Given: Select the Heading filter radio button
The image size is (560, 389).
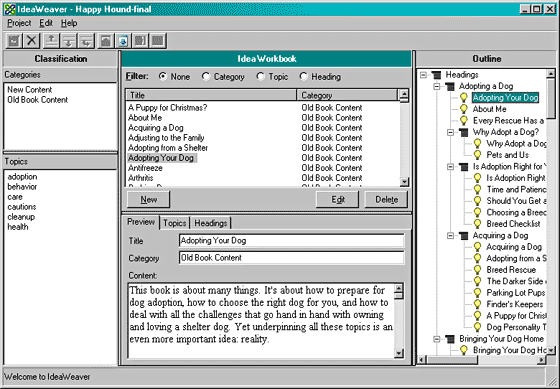Looking at the screenshot, I should tap(304, 76).
